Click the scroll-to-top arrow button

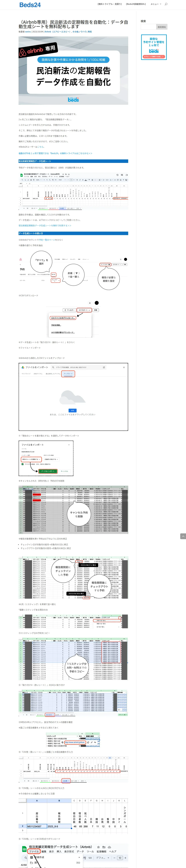[183, 536]
